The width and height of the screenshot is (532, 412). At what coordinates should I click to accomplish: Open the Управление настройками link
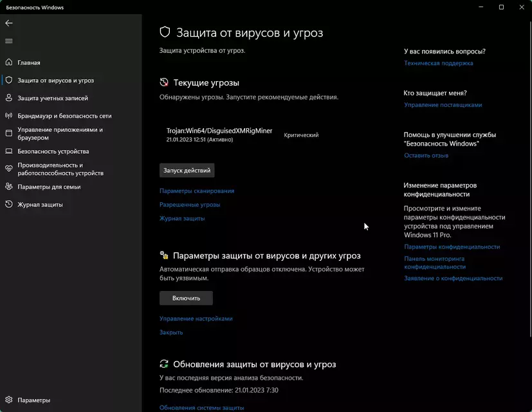(196, 319)
